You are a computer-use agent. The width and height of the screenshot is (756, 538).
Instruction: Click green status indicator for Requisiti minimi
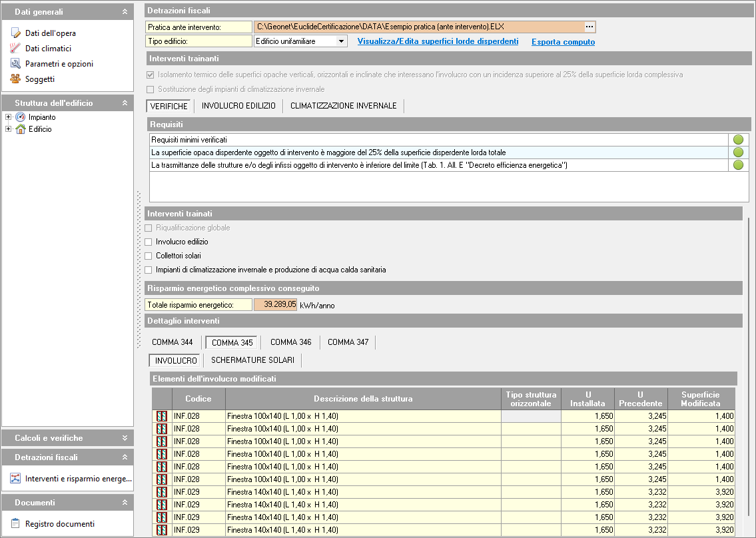738,140
